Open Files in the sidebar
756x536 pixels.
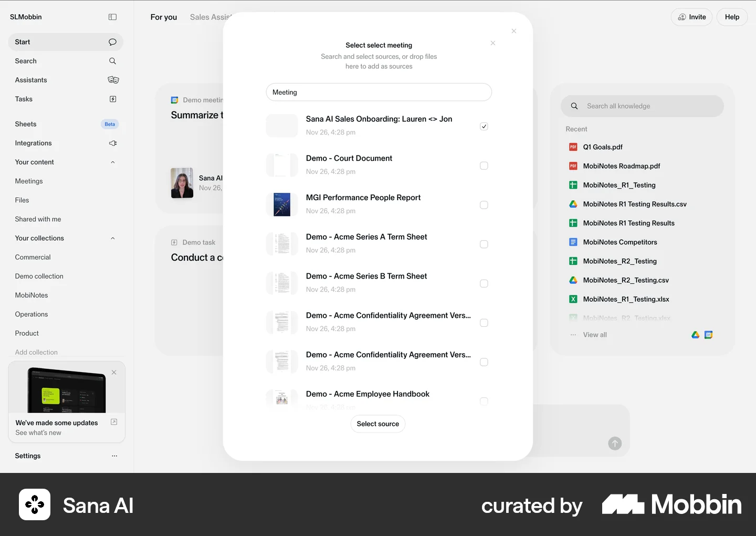22,200
